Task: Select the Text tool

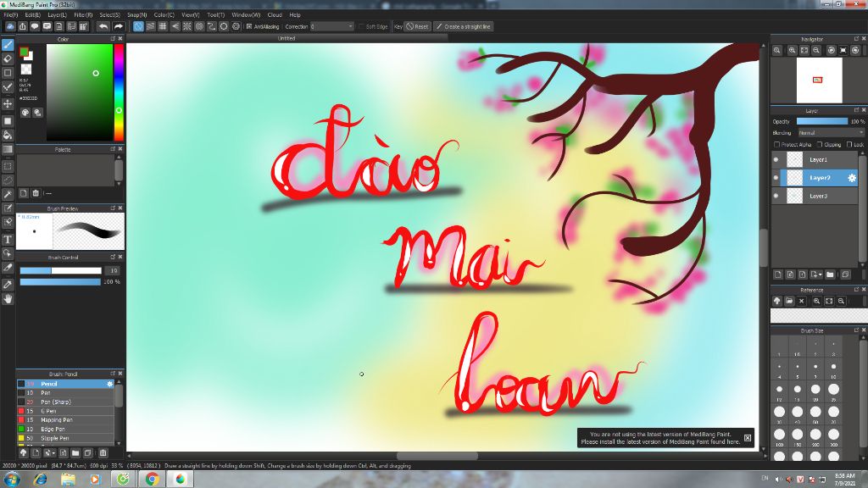Action: click(x=8, y=240)
